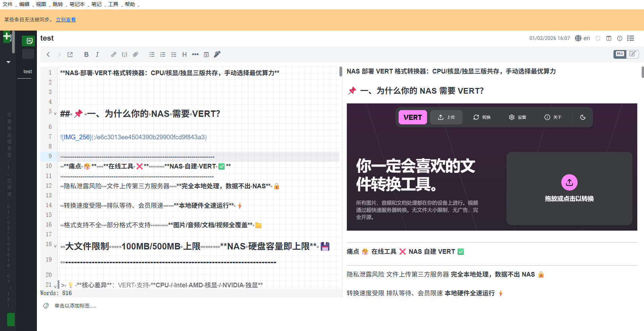This screenshot has height=331, width=644.
Task: Open note in external editor
Action: coord(70,54)
